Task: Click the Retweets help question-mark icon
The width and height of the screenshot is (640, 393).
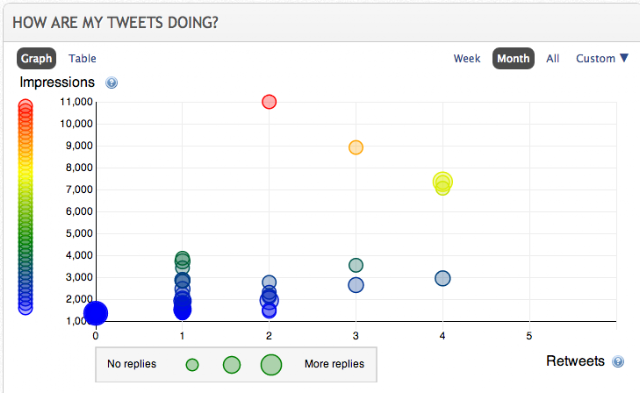Action: 618,362
